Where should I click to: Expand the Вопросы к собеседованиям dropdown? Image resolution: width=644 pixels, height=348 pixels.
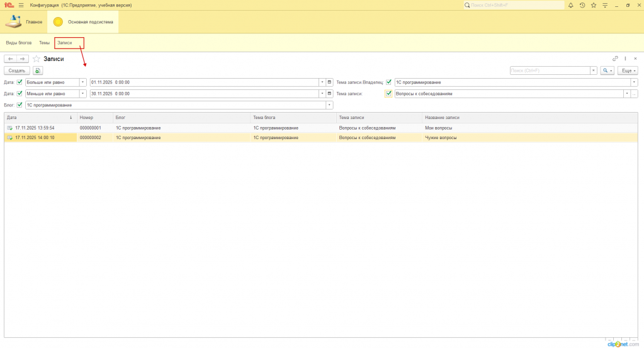pyautogui.click(x=627, y=94)
